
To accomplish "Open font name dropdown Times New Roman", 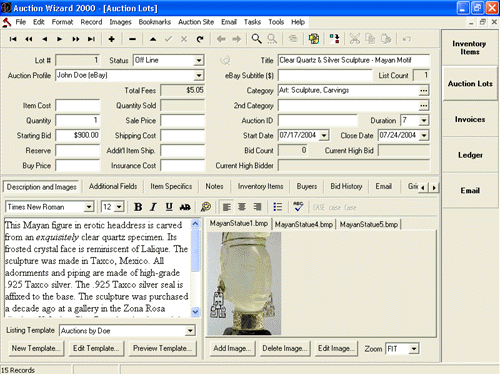I will [88, 207].
